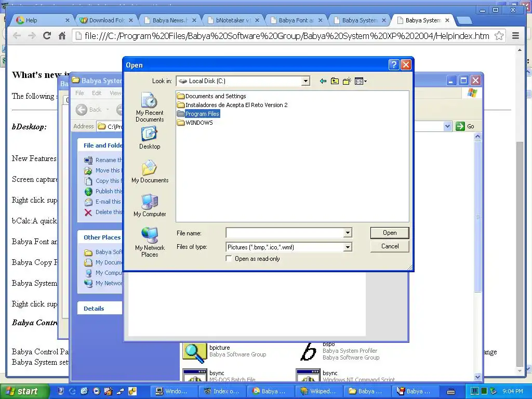This screenshot has height=399, width=532.
Task: Click the Help question mark button in Open dialog
Action: pos(394,64)
